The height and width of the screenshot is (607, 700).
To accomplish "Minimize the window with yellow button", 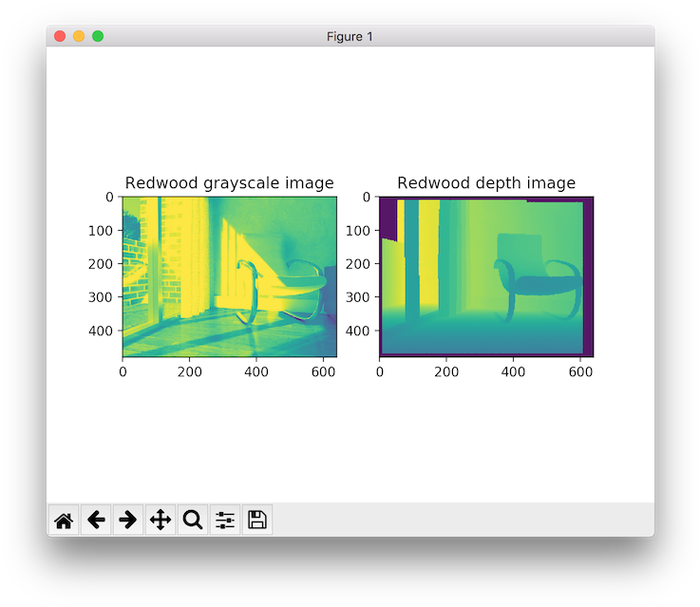I will point(79,36).
